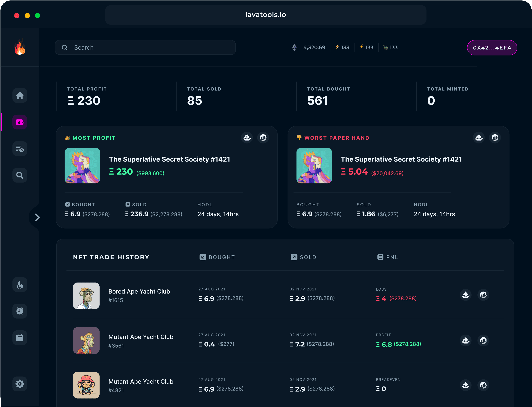The width and height of the screenshot is (532, 407).
Task: Open OpenSea icon for Bored Ape #1615
Action: click(466, 295)
